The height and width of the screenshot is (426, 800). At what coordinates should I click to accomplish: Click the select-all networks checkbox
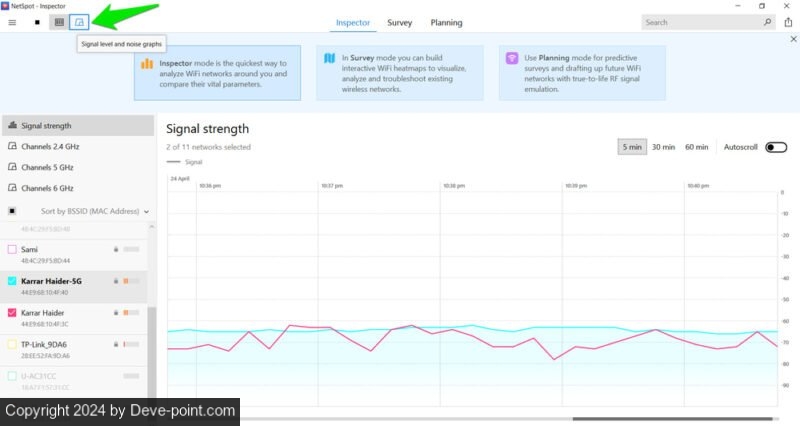coord(12,211)
